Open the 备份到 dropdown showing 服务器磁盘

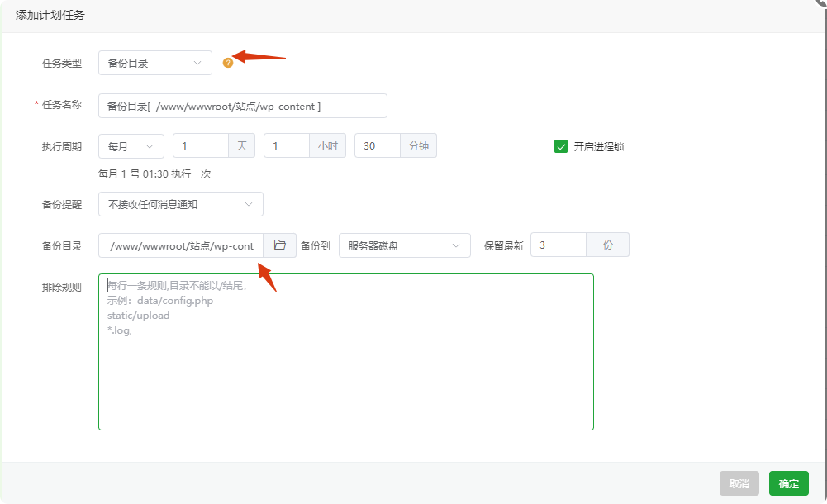[405, 245]
